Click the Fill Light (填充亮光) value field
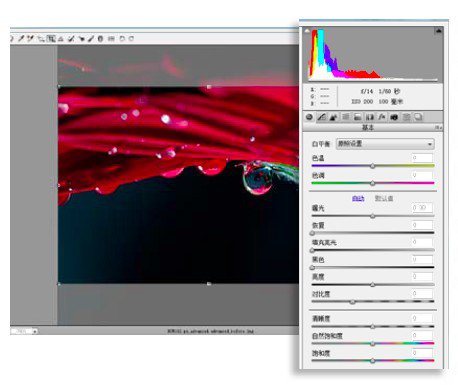The height and width of the screenshot is (385, 458). [x=422, y=242]
